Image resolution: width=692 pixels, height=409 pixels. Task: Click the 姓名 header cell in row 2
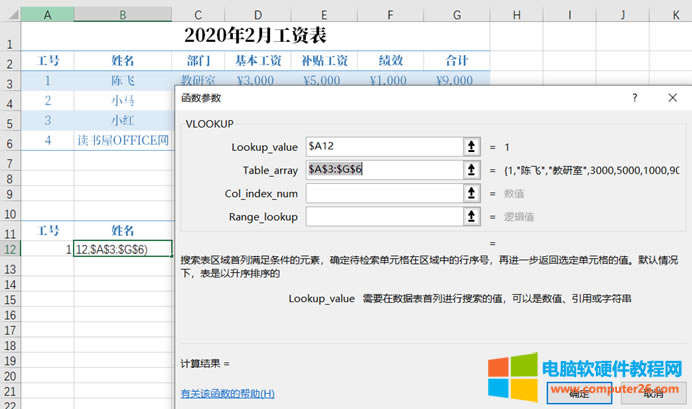coord(123,60)
